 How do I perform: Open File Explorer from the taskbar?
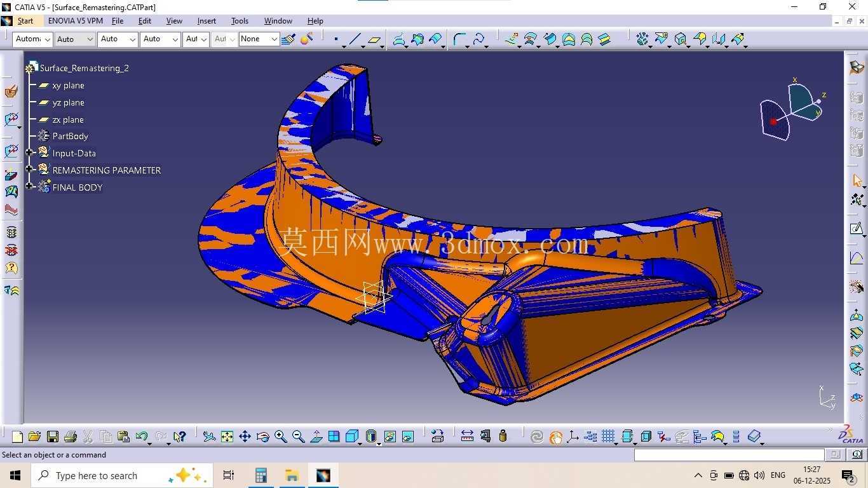point(292,475)
